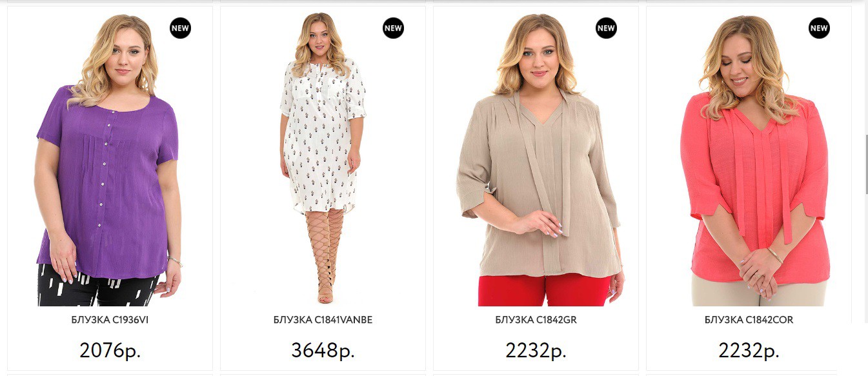
Task: Click the 2232р. price under БЛУЗКА C1842GR
Action: (536, 350)
